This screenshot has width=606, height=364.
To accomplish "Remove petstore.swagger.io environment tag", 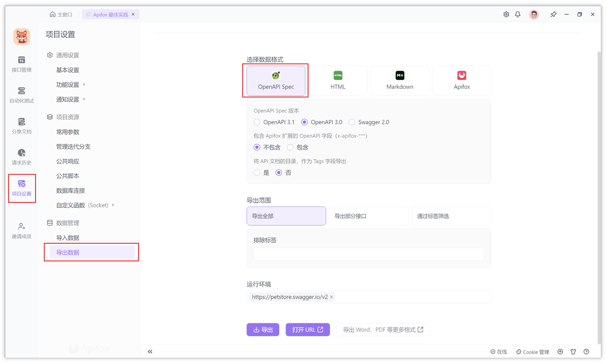I will coord(332,297).
